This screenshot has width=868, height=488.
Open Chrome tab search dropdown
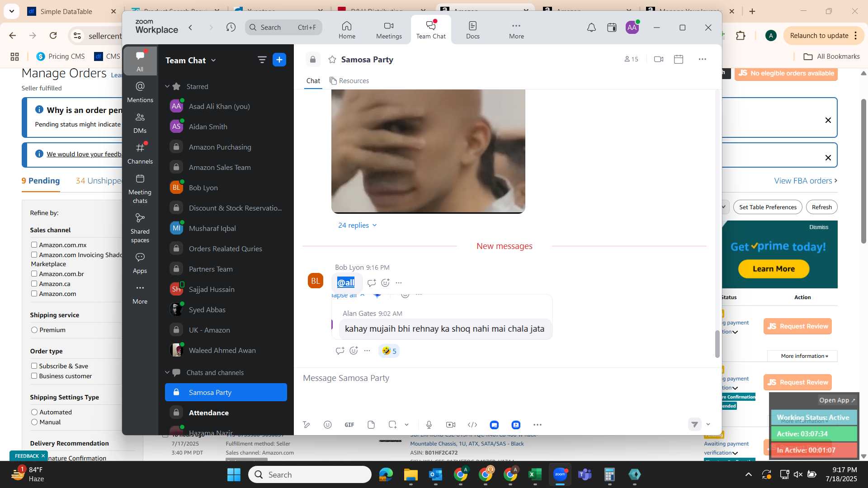coord(11,11)
